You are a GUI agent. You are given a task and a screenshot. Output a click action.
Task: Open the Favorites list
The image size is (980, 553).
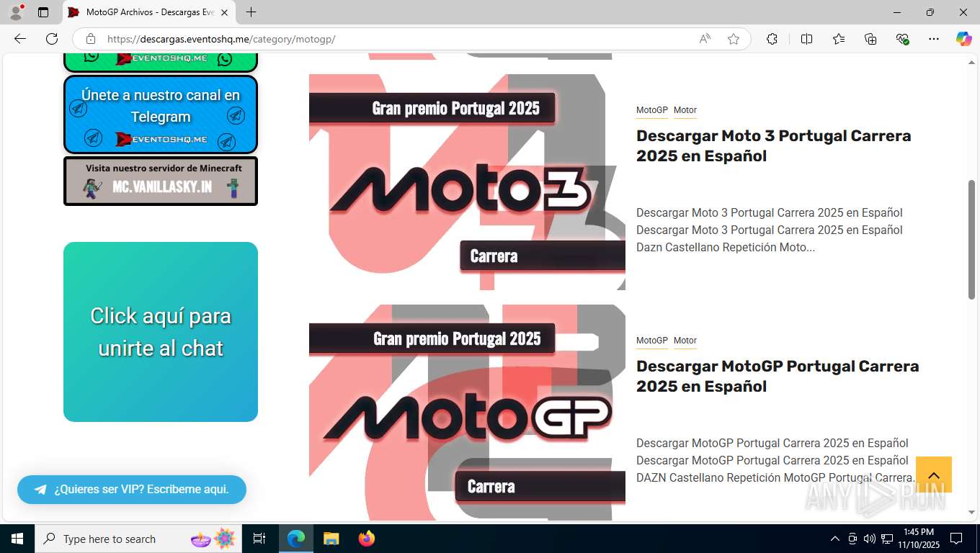pyautogui.click(x=839, y=39)
